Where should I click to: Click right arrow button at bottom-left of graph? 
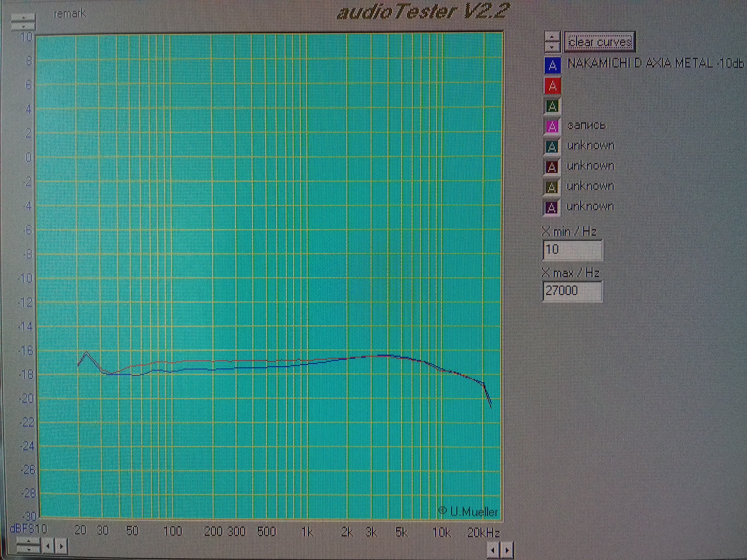(61, 546)
